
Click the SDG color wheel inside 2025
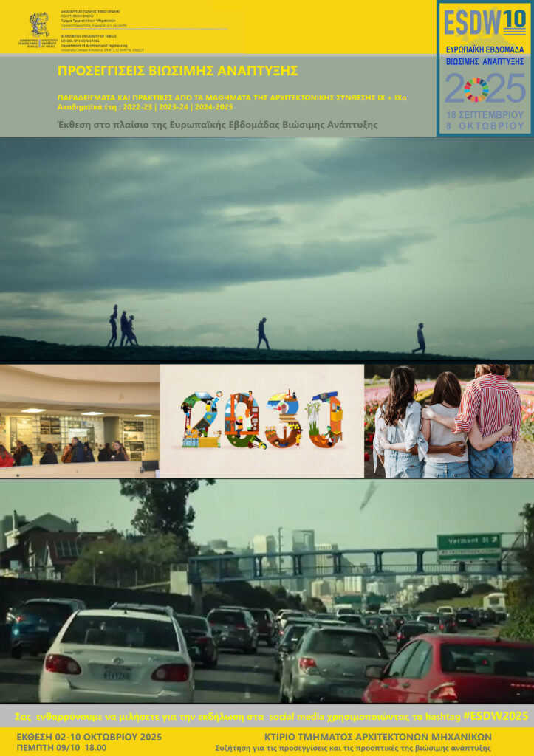[476, 89]
